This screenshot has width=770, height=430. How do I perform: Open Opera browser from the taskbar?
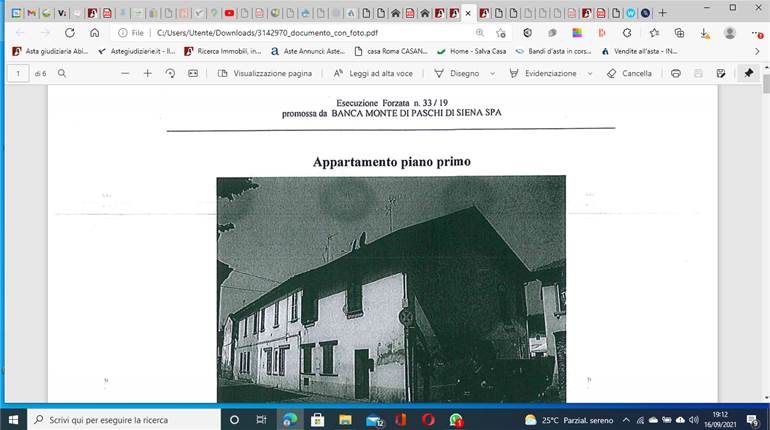pyautogui.click(x=428, y=420)
